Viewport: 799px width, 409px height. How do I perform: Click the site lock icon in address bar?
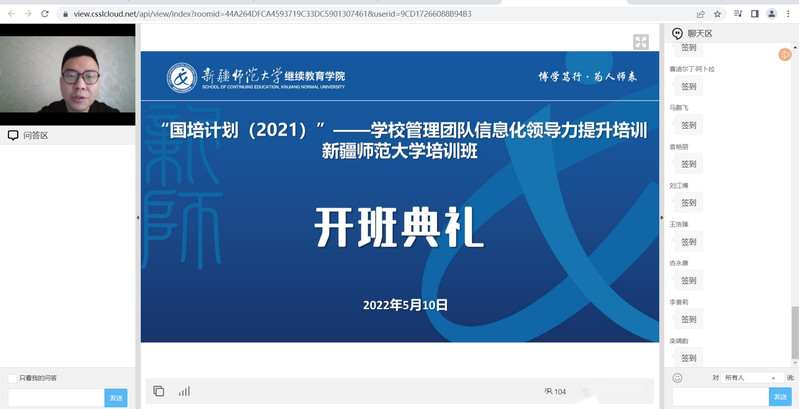[x=65, y=14]
